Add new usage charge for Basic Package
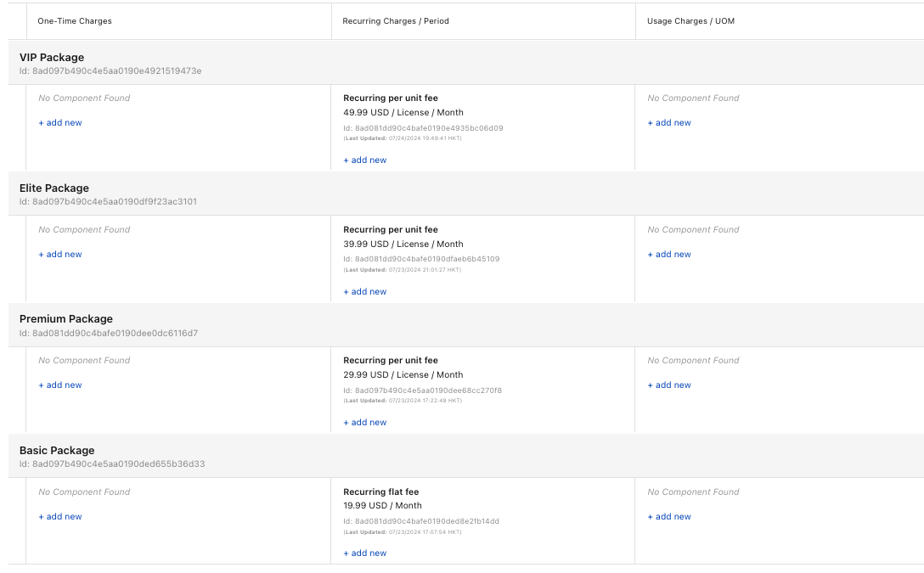 click(x=668, y=516)
